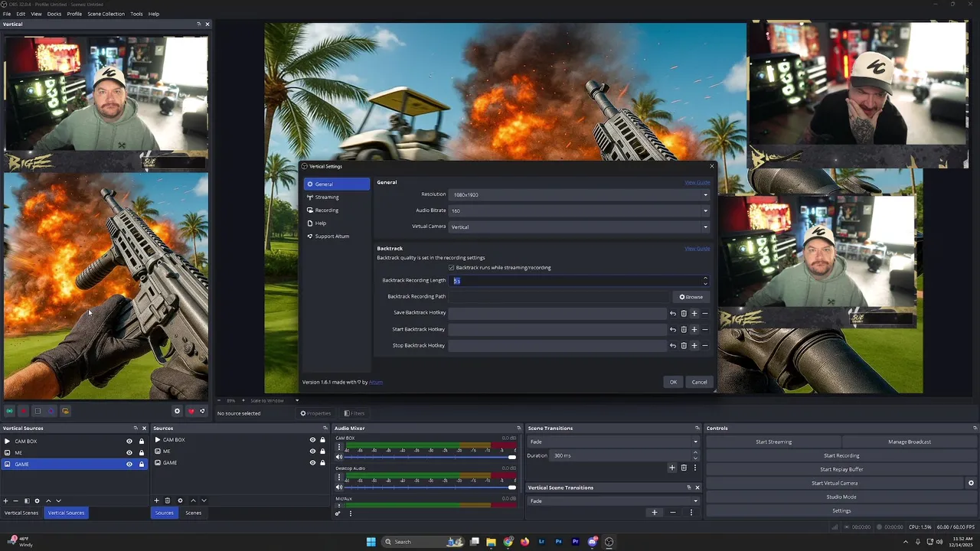980x551 pixels.
Task: Add another Save Backtrack Hotkey binding
Action: point(694,313)
